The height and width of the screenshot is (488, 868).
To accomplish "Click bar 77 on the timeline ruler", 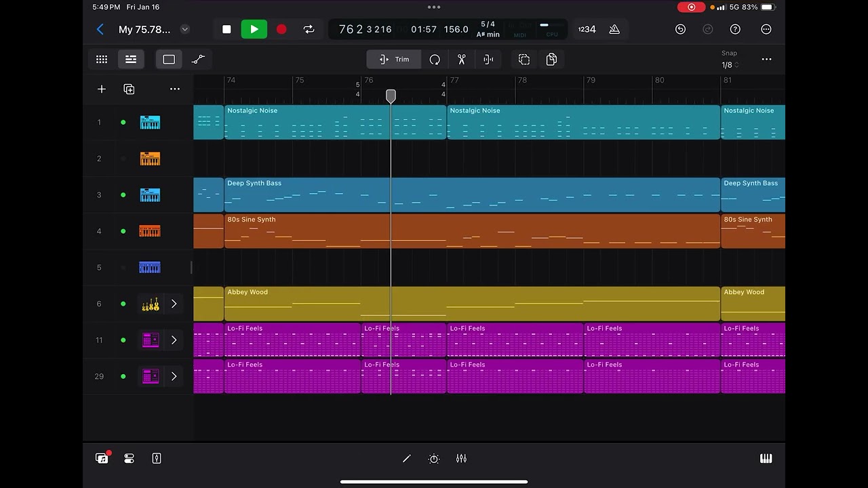I will [454, 80].
